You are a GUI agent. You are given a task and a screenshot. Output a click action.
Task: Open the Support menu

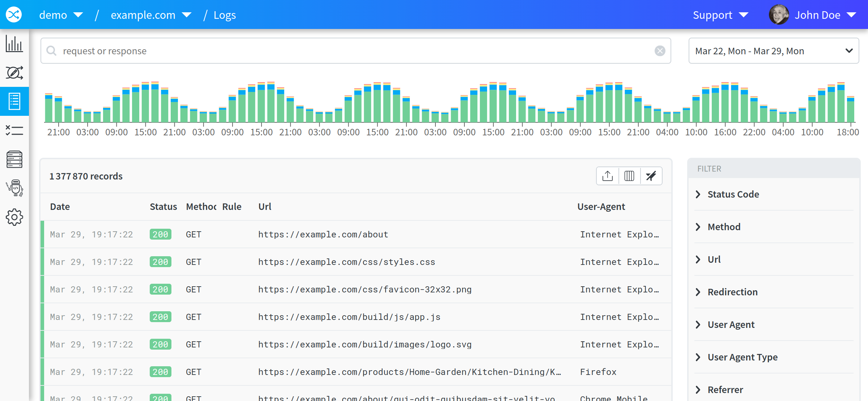[x=720, y=15]
